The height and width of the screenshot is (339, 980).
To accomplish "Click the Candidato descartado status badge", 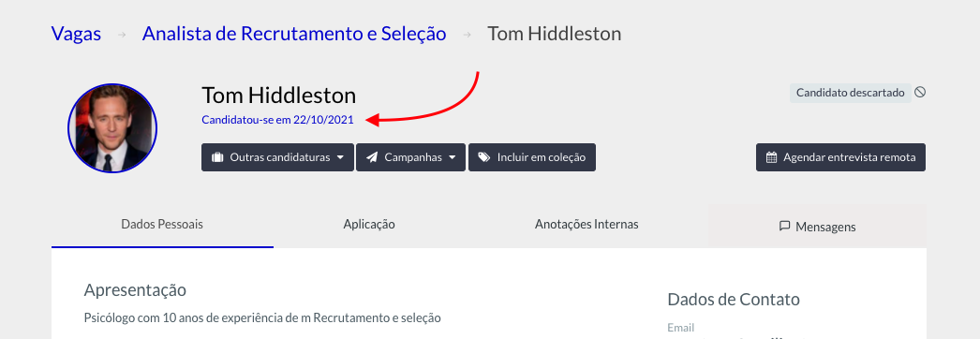I will click(851, 93).
